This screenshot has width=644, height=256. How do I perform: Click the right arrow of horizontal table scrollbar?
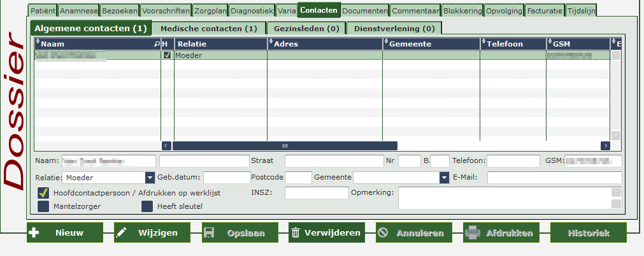(x=605, y=146)
